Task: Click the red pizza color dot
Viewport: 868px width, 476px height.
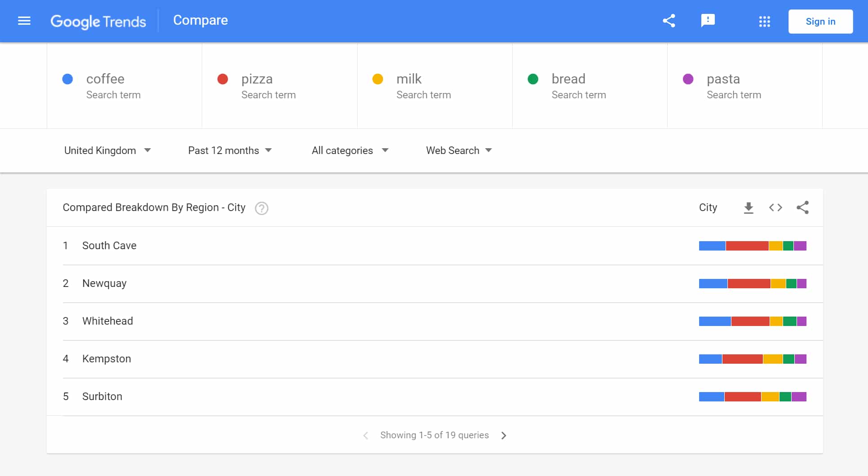Action: click(222, 79)
